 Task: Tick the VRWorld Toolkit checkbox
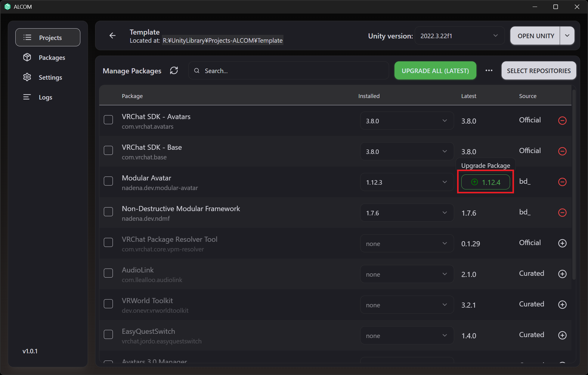(108, 304)
